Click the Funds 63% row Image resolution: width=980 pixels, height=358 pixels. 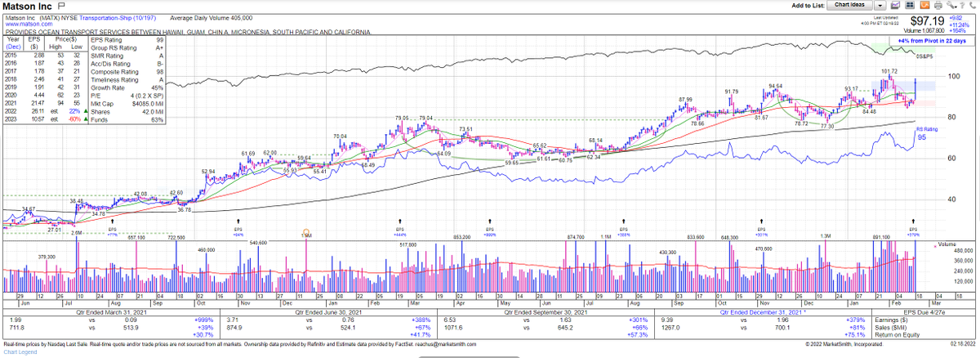click(127, 119)
